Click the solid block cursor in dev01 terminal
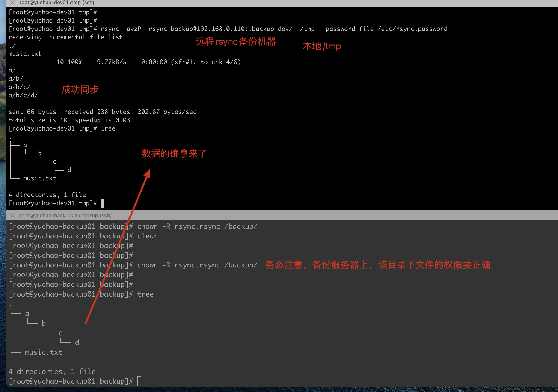558x392 pixels. tap(103, 203)
